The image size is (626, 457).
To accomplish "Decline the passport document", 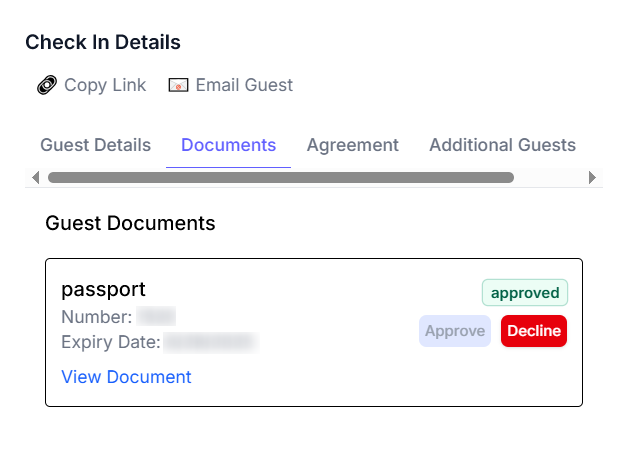I will (534, 331).
